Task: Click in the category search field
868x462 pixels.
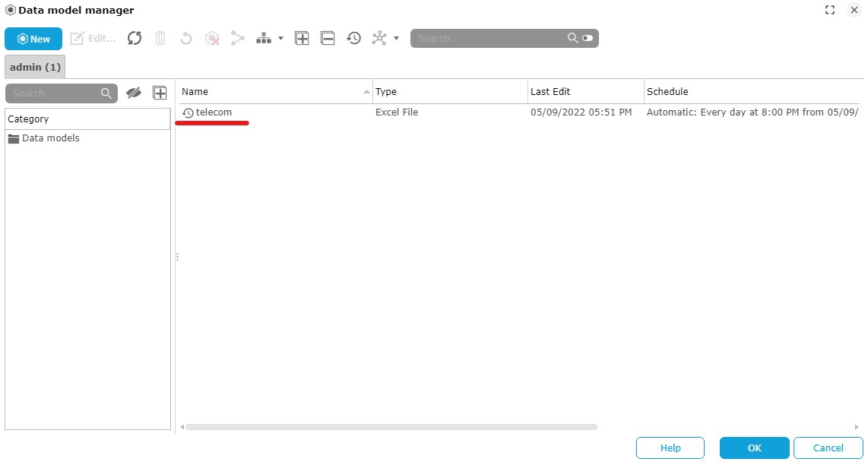Action: [53, 93]
